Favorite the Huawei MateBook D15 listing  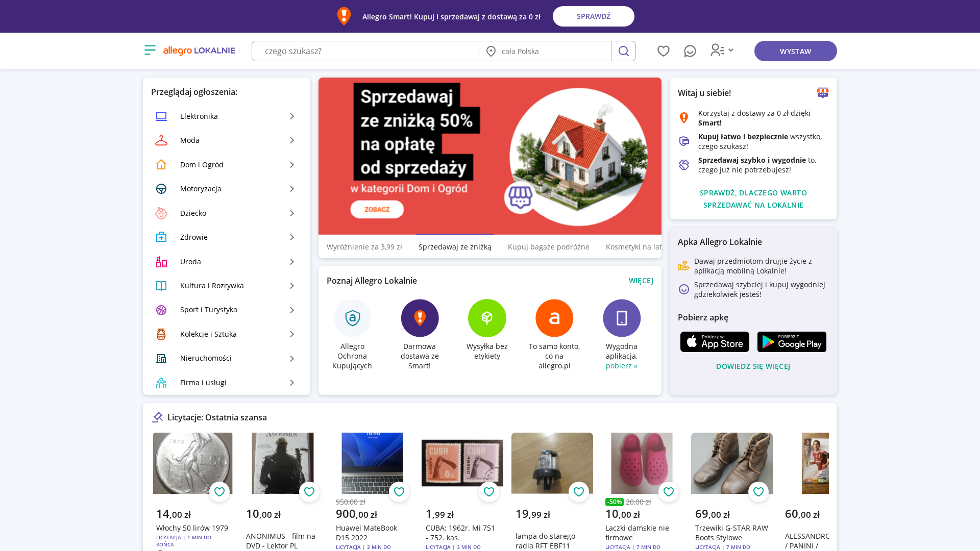click(399, 492)
